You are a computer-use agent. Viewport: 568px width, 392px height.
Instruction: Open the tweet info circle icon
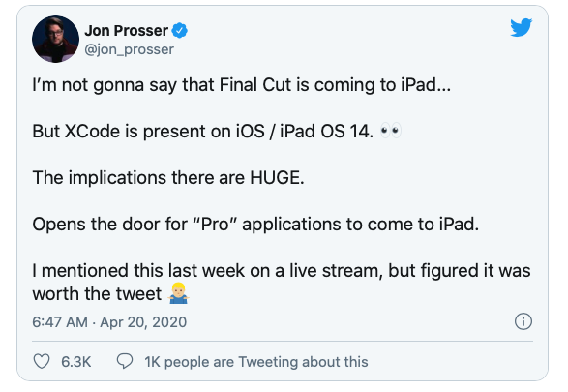tap(523, 321)
